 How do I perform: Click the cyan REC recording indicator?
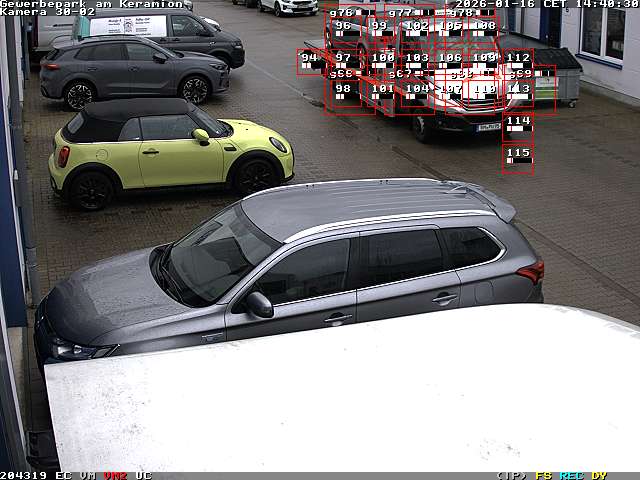(x=572, y=475)
